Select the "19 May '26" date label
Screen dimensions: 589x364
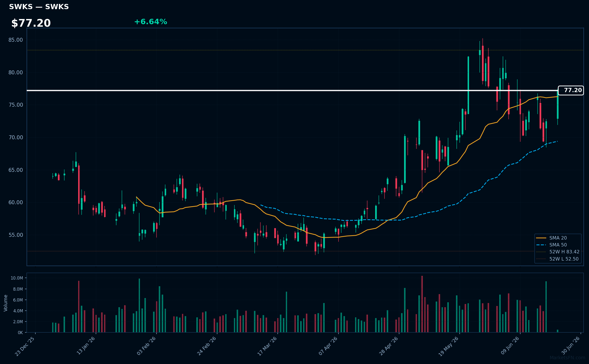click(x=449, y=346)
